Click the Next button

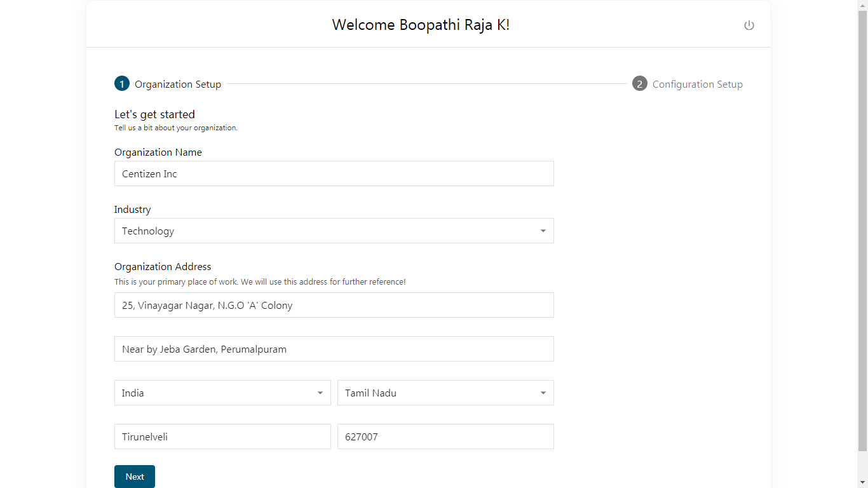(x=135, y=477)
